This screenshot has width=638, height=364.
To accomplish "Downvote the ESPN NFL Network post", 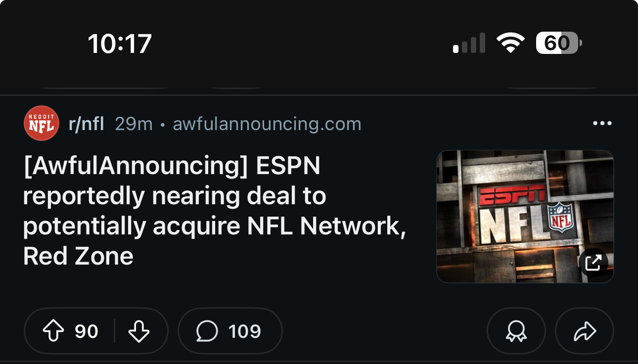I will coord(138,331).
